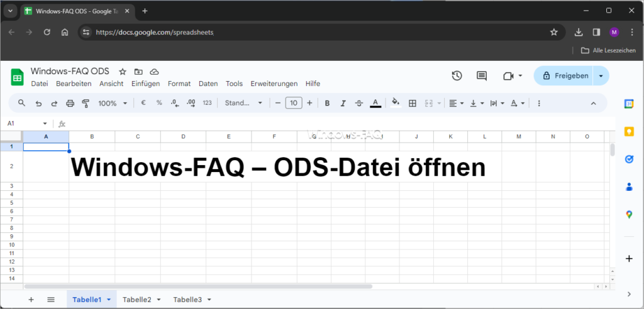Click the font size field showing 10

(294, 103)
